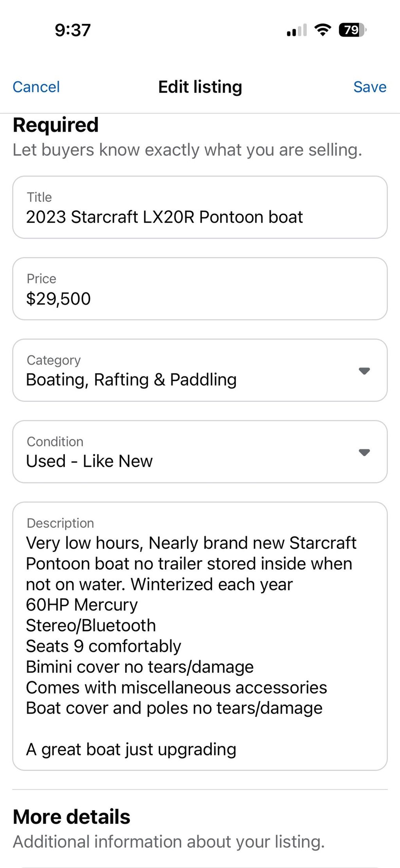This screenshot has width=400, height=868.
Task: Open the Category dropdown
Action: click(200, 370)
